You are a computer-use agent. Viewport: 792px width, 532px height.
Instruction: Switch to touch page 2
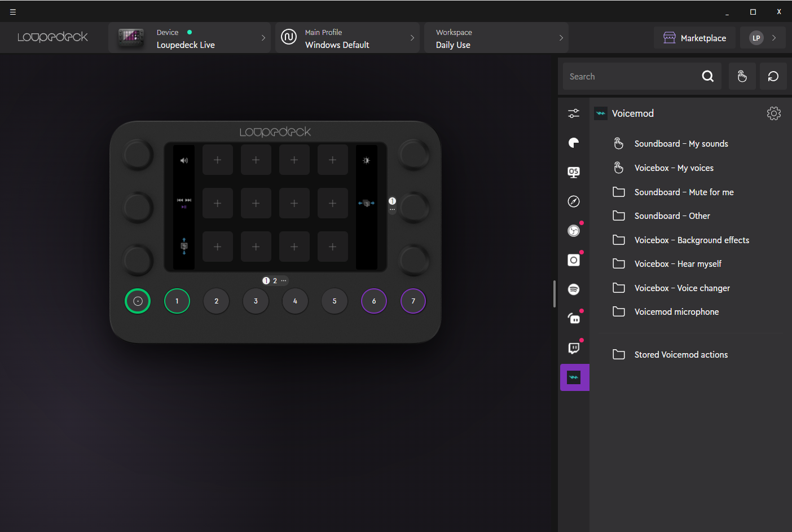[x=275, y=280]
